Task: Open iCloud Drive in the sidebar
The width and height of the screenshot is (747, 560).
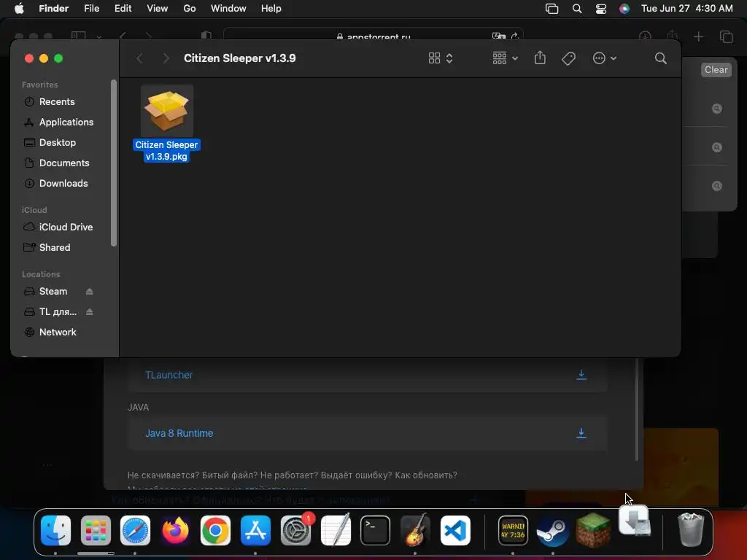Action: [66, 227]
